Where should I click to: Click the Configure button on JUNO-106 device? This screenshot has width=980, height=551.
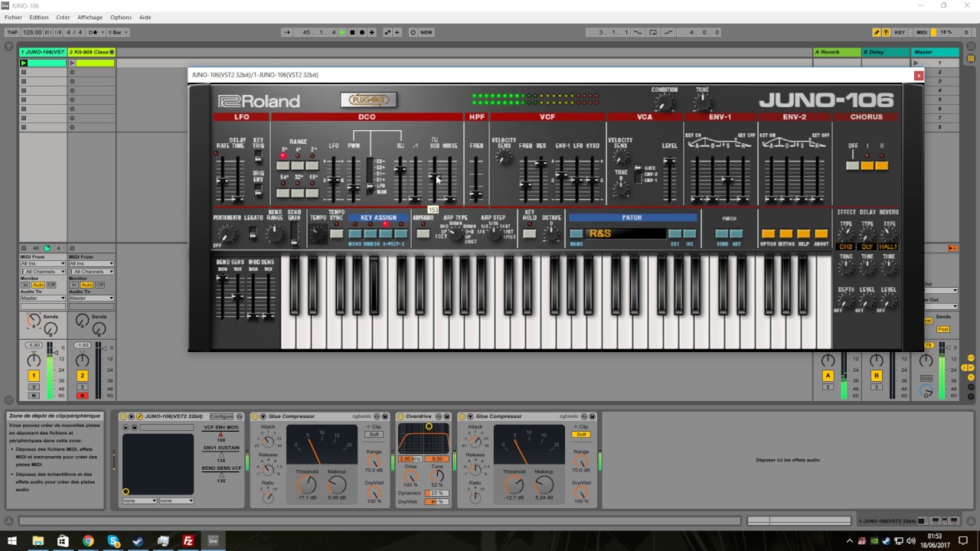[x=222, y=416]
